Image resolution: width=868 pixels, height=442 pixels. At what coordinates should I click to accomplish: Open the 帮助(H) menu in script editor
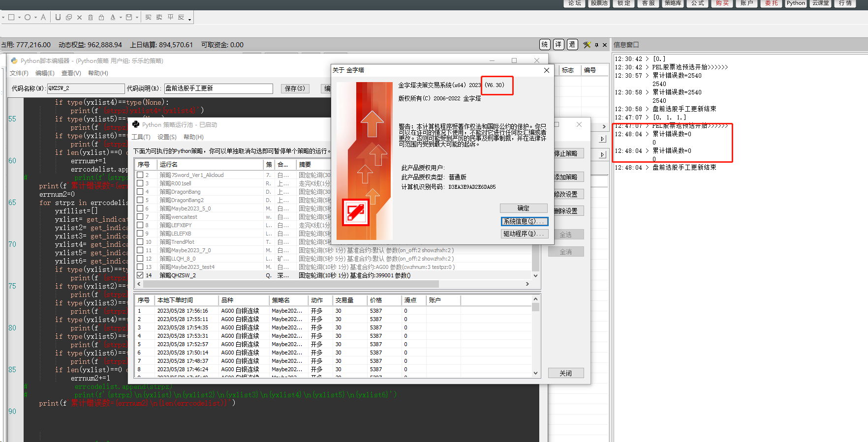tap(98, 73)
